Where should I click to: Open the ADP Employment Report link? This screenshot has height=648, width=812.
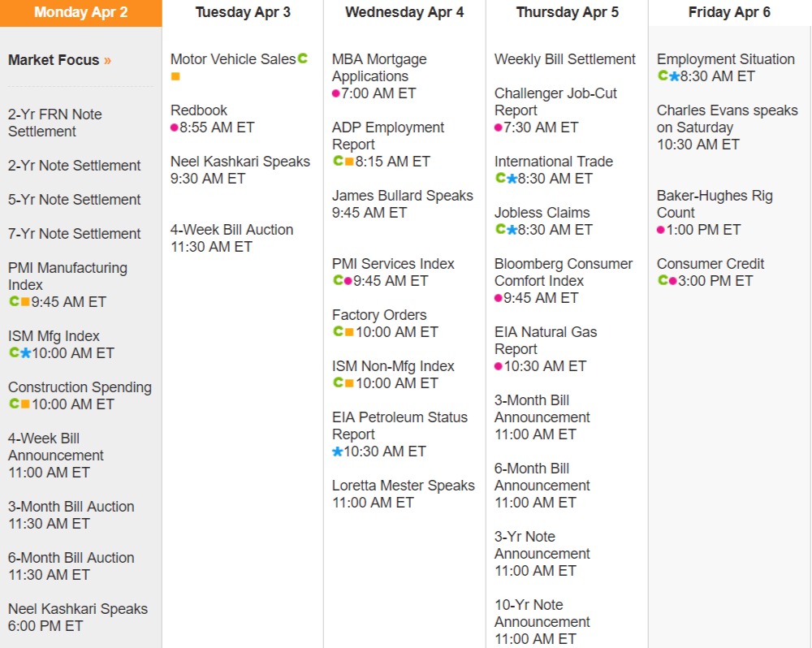tap(388, 136)
